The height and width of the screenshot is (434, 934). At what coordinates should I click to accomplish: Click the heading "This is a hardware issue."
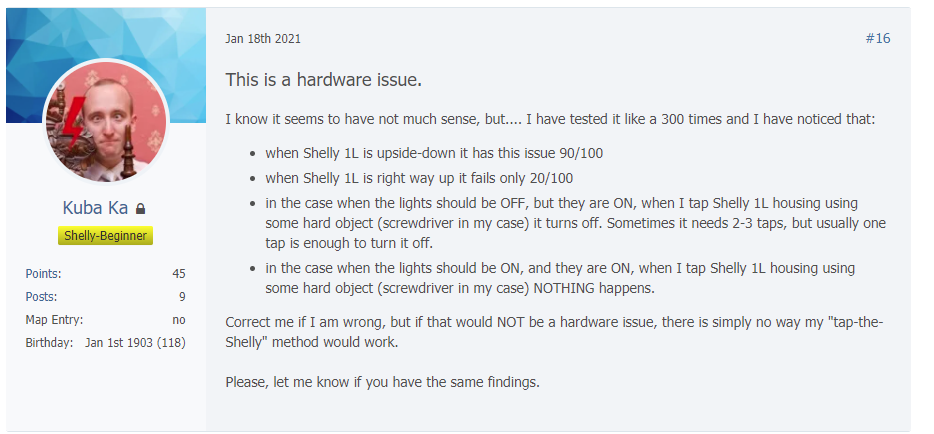(x=323, y=80)
